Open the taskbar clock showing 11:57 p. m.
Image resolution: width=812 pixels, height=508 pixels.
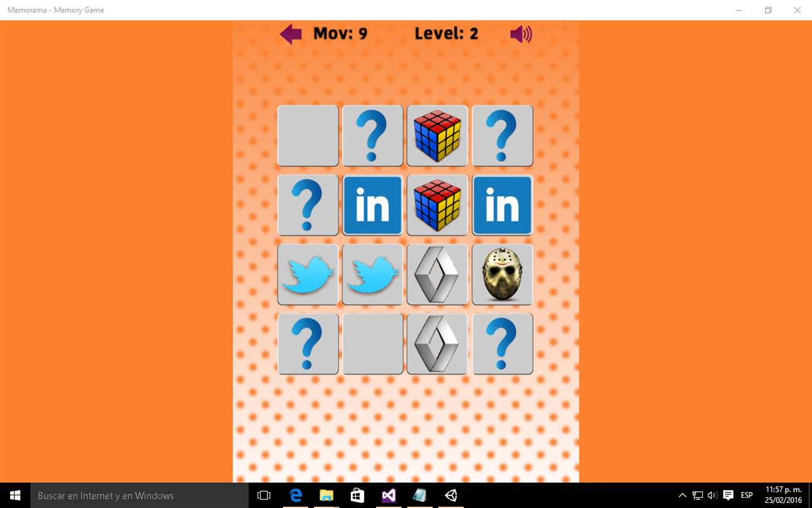pyautogui.click(x=783, y=495)
